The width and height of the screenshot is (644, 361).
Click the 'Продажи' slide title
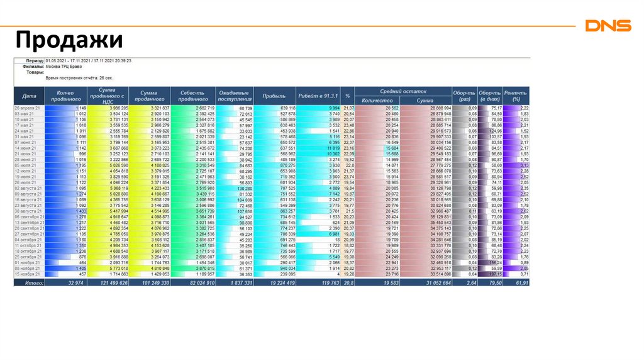tap(69, 40)
